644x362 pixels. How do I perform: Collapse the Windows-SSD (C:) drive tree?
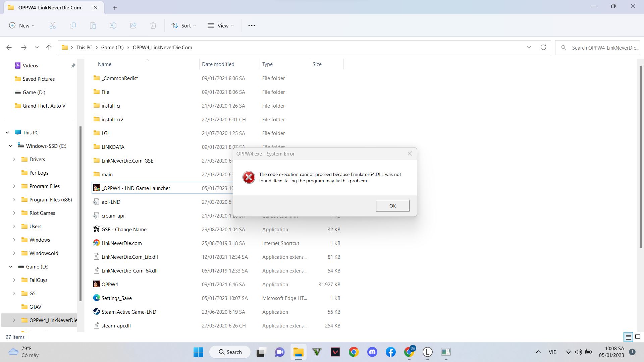pos(10,146)
